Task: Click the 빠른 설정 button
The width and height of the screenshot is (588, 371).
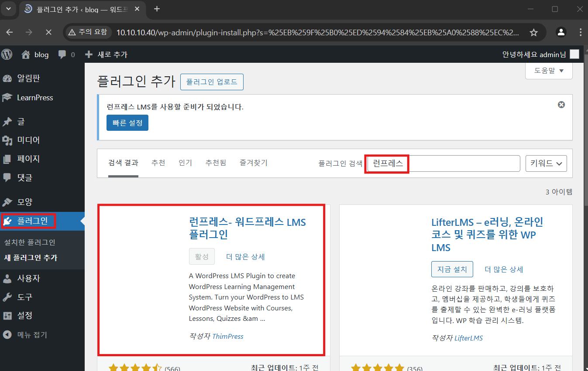Action: 127,123
